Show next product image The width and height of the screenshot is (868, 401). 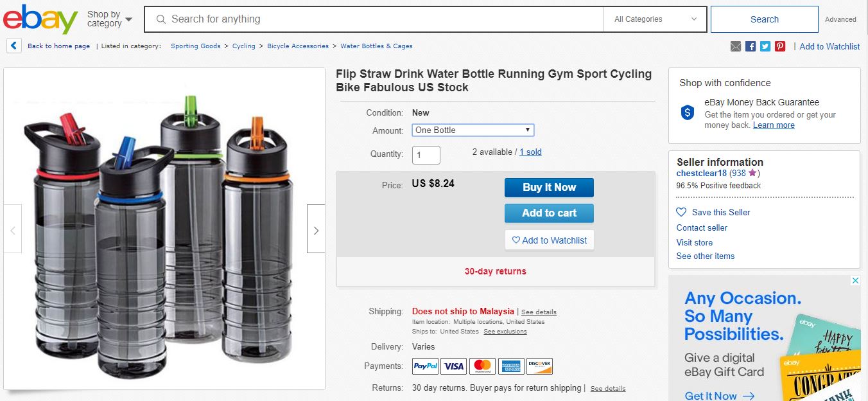(316, 230)
